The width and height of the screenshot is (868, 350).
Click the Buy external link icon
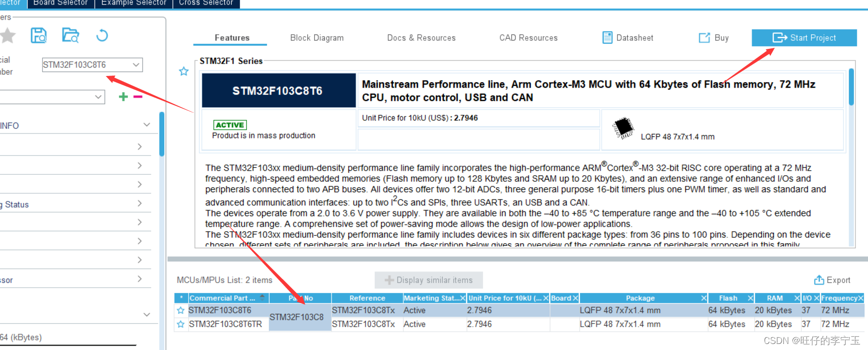click(704, 38)
